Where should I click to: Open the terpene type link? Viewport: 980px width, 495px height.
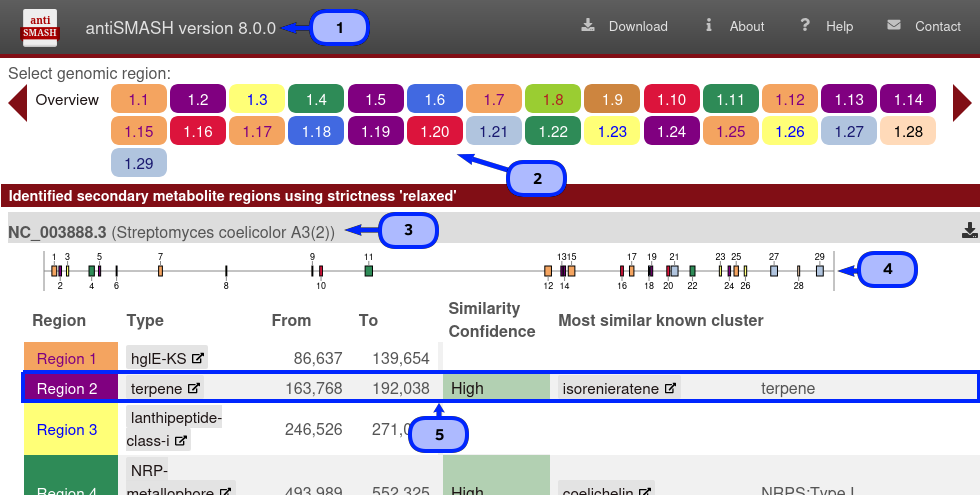click(165, 388)
